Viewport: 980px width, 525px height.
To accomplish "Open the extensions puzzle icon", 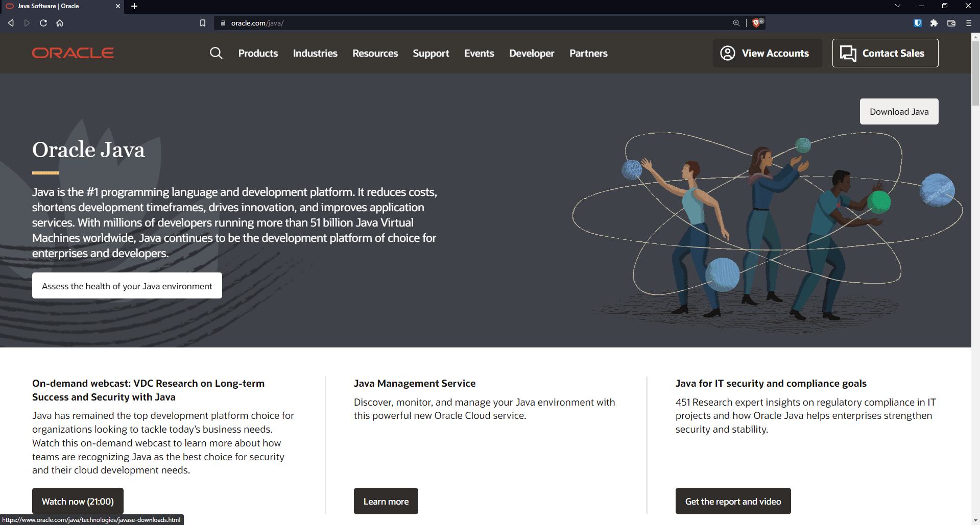I will 934,23.
